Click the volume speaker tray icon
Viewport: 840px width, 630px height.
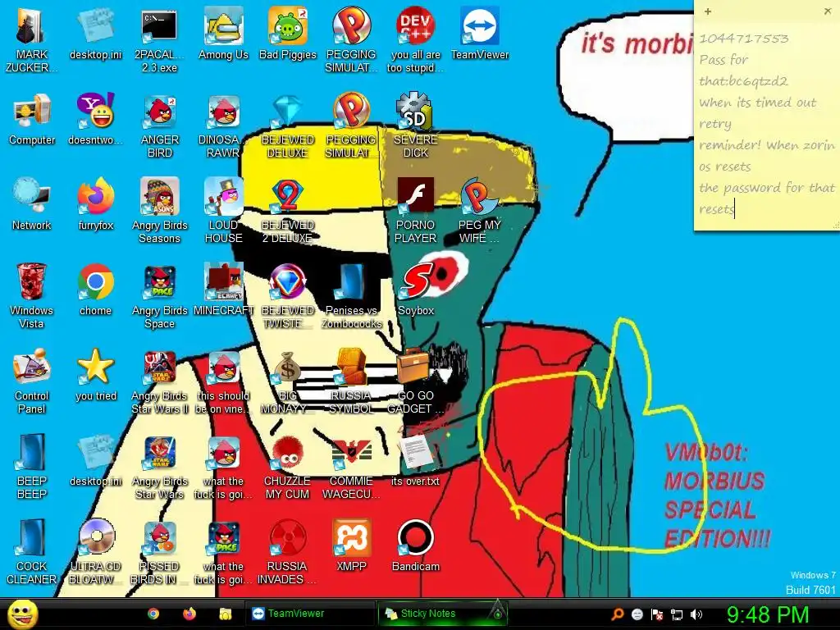tap(696, 614)
